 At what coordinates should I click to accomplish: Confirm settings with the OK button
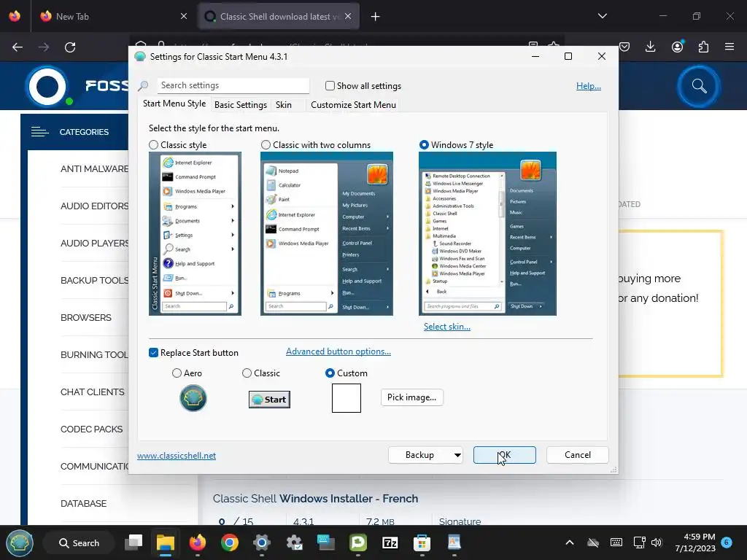coord(505,455)
